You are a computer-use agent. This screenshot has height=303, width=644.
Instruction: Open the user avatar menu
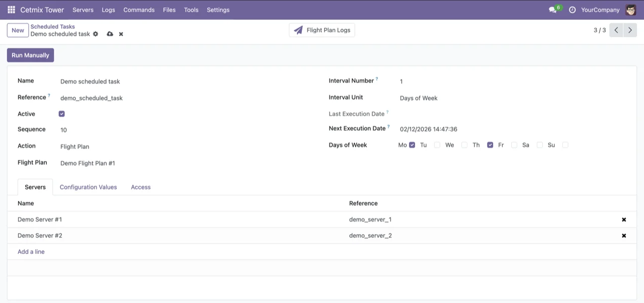click(630, 10)
